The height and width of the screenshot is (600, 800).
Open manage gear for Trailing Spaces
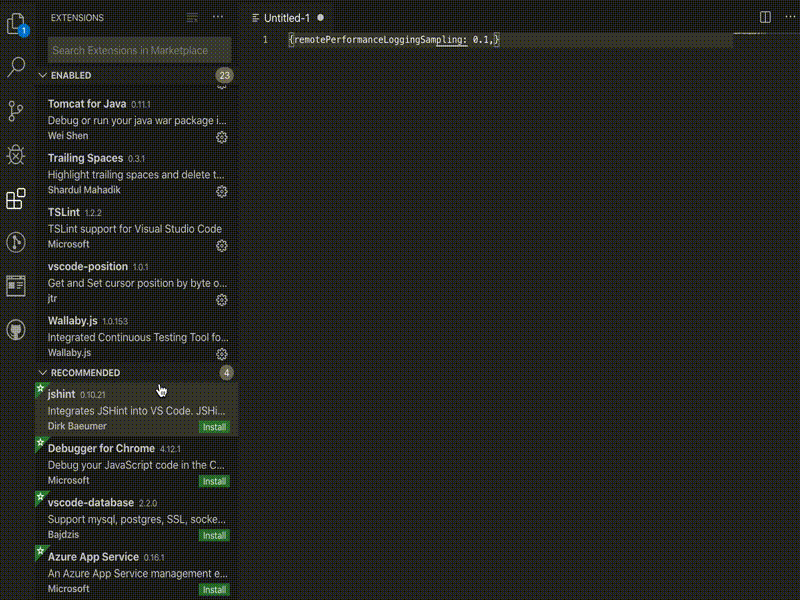pos(221,191)
